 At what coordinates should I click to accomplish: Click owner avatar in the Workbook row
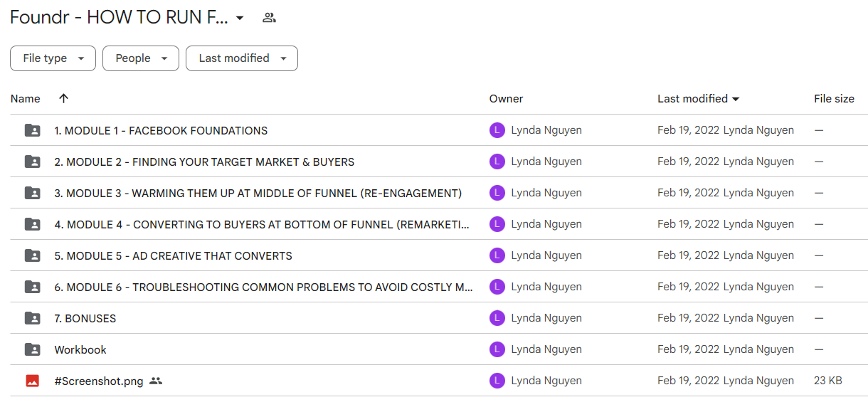(x=497, y=349)
